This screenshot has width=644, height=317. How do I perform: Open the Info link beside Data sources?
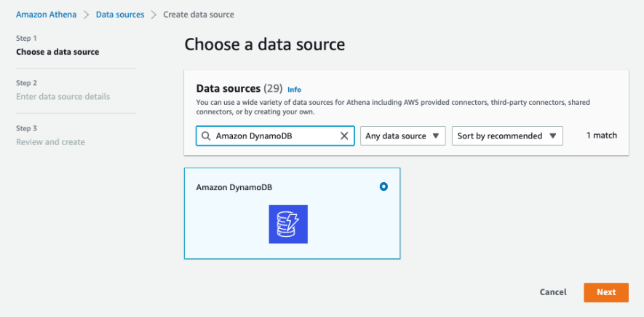coord(294,90)
